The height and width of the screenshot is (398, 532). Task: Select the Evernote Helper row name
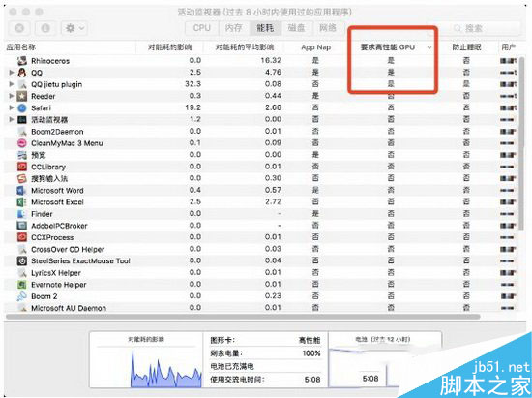[59, 285]
